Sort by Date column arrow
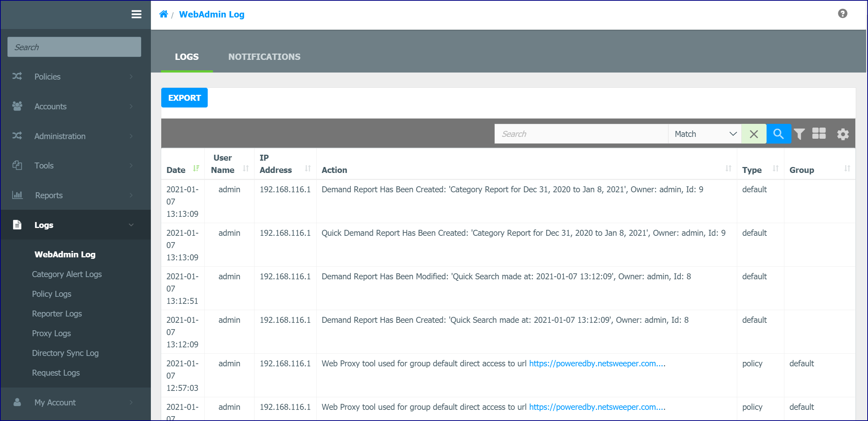Viewport: 868px width, 421px height. pyautogui.click(x=196, y=168)
